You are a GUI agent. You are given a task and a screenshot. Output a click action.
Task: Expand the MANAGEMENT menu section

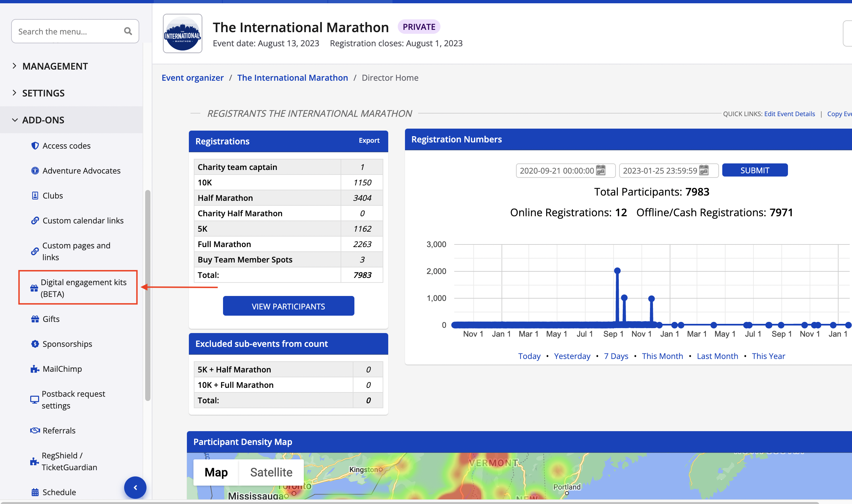coord(55,66)
